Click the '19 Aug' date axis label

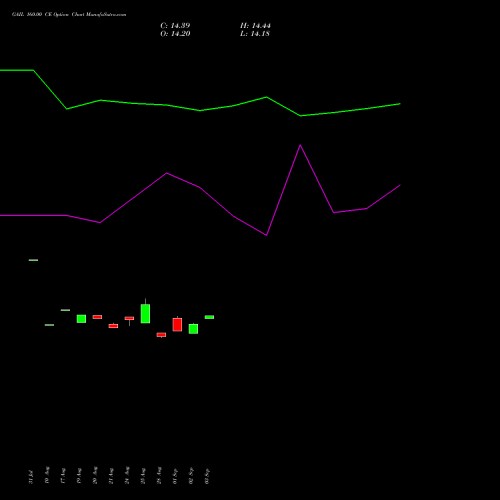(79, 476)
